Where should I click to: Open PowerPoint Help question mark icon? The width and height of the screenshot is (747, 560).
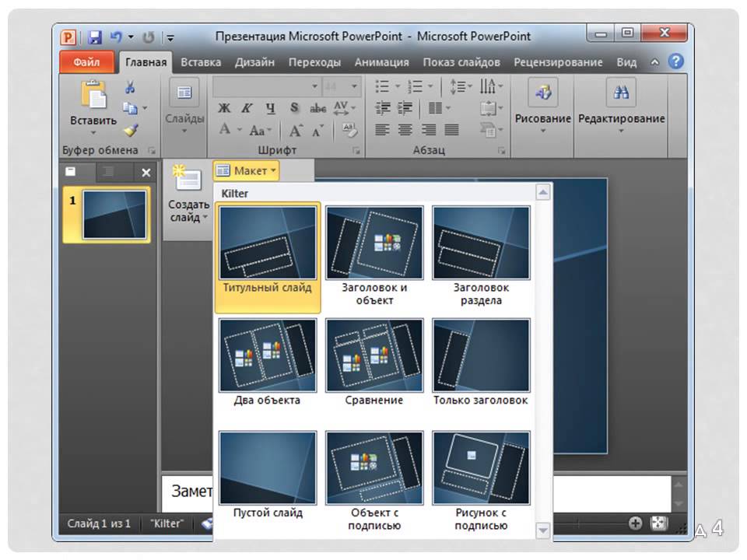(675, 61)
